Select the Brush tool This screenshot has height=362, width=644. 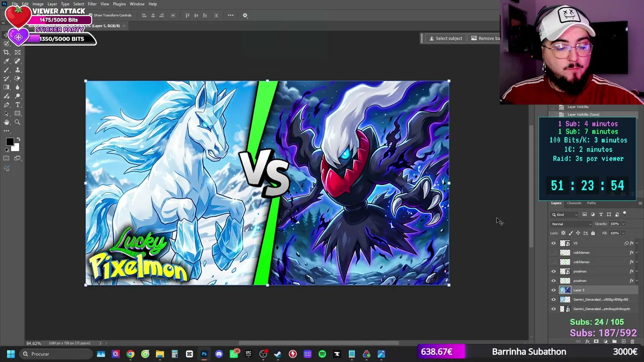pyautogui.click(x=7, y=70)
